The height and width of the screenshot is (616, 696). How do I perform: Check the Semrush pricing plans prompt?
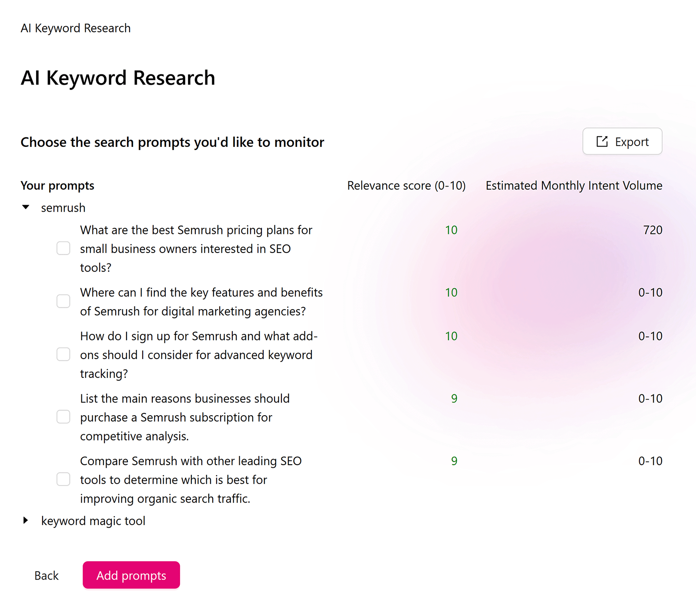(64, 248)
